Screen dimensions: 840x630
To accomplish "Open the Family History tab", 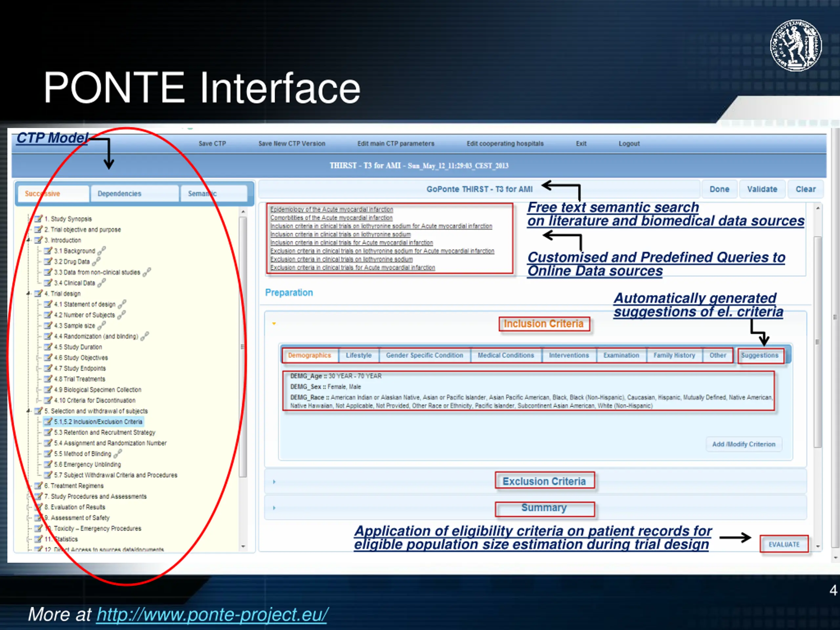I will [x=674, y=355].
